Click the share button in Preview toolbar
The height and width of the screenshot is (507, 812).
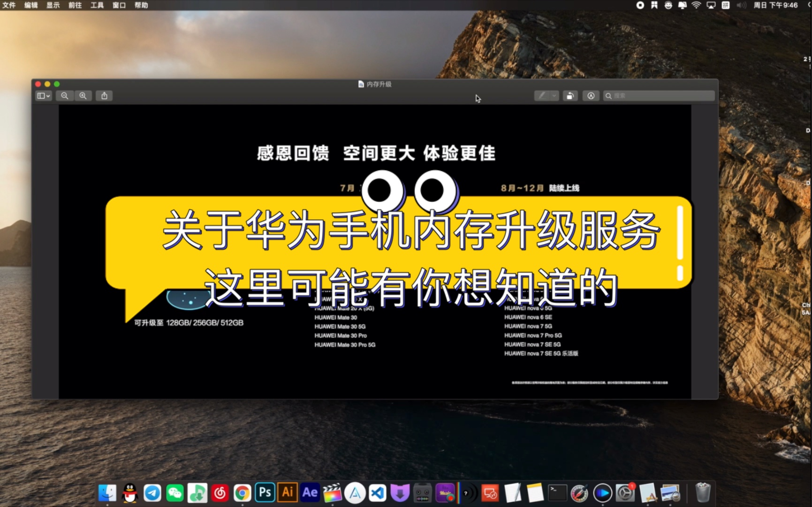105,96
